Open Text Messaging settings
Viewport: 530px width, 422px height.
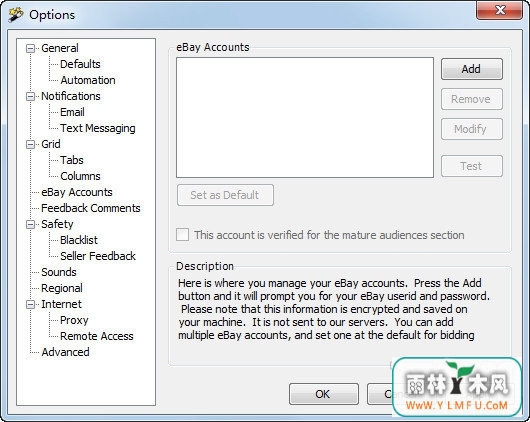98,128
